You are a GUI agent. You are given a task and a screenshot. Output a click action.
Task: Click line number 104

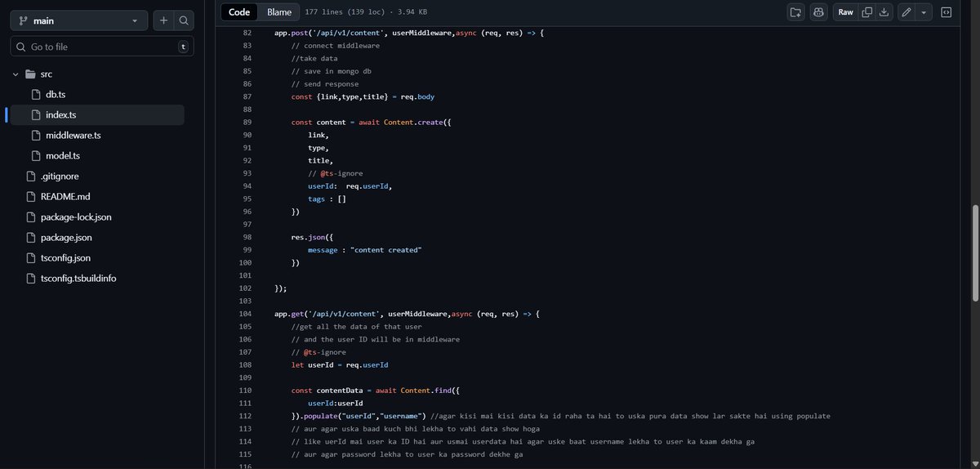[x=245, y=314]
